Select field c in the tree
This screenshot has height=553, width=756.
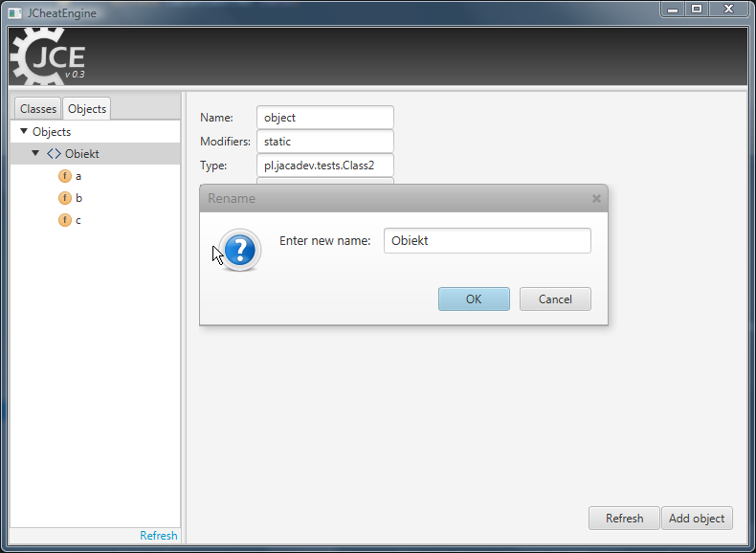95,220
